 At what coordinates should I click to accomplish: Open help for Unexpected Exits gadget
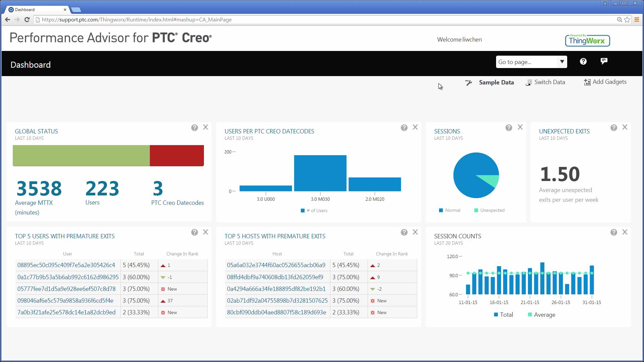coord(614,128)
